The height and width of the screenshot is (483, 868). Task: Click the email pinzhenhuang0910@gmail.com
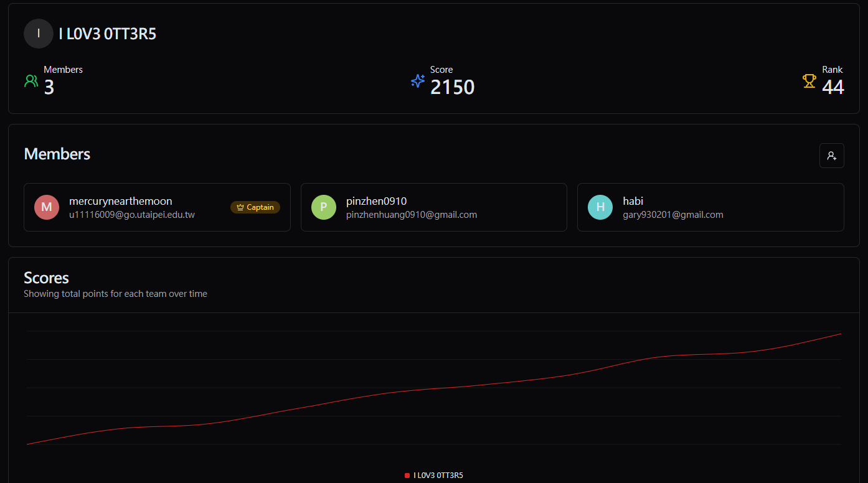click(x=412, y=215)
